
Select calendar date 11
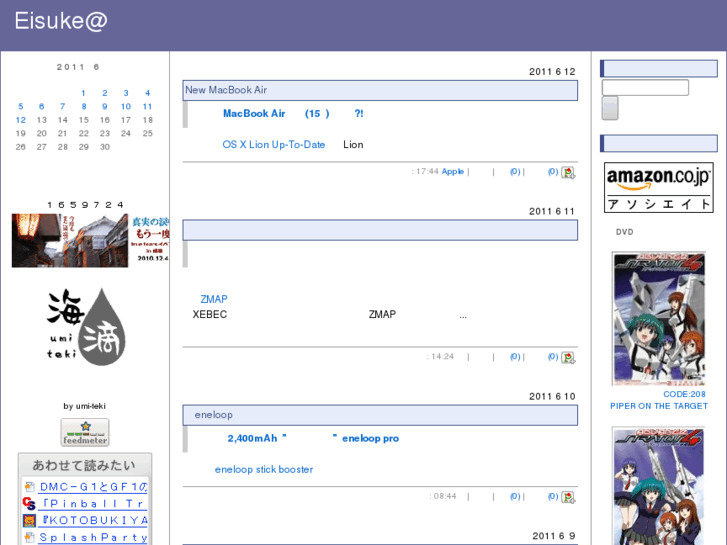[147, 107]
